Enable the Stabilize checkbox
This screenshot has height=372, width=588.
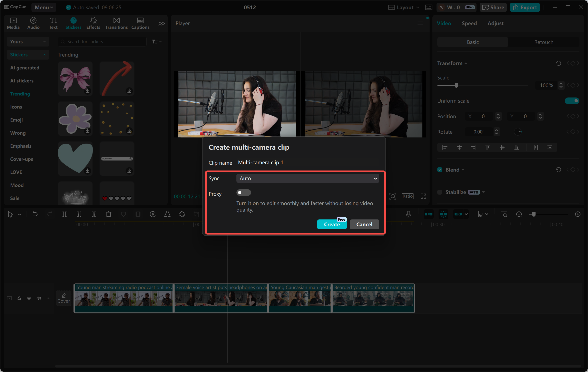440,192
